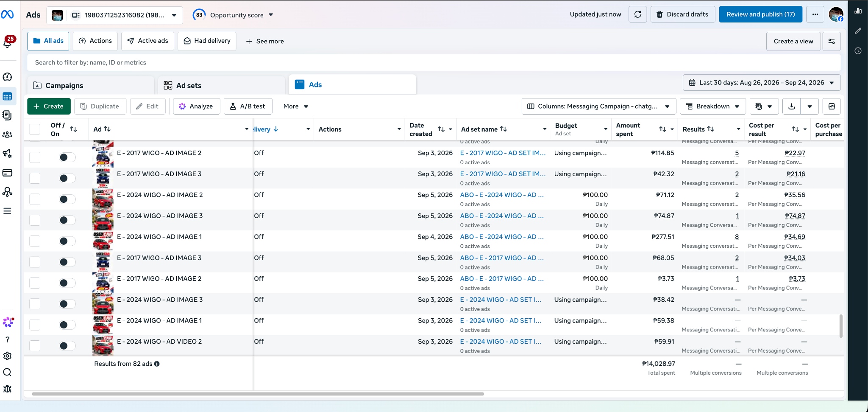Select checkbox for E - 2024 WIGO - AD IMAGE 2
The width and height of the screenshot is (868, 412).
tap(35, 199)
